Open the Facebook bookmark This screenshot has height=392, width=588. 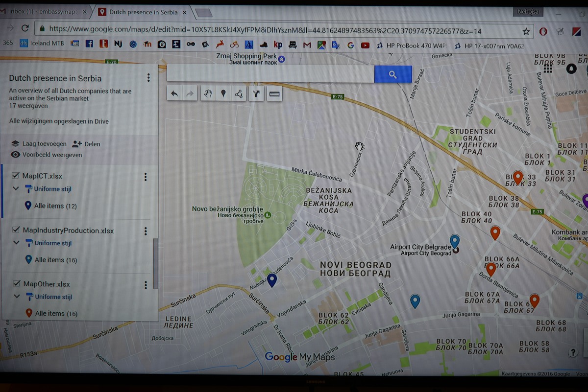point(89,44)
